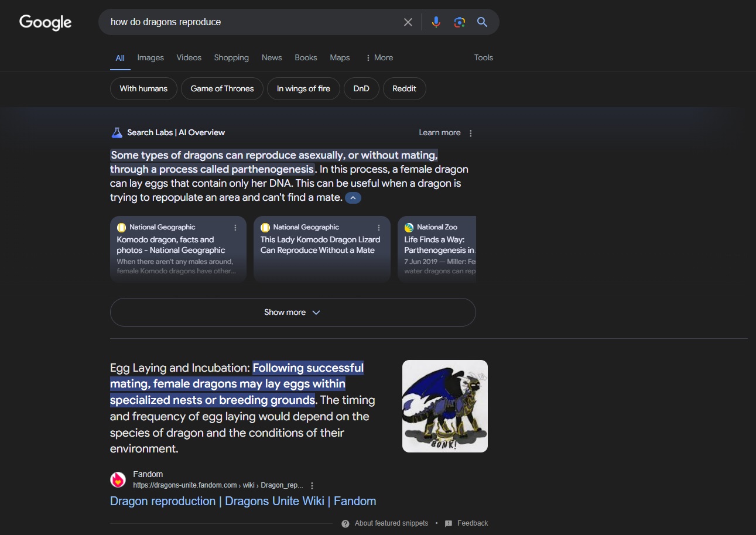Click Fandom site flame favicon

click(x=118, y=480)
